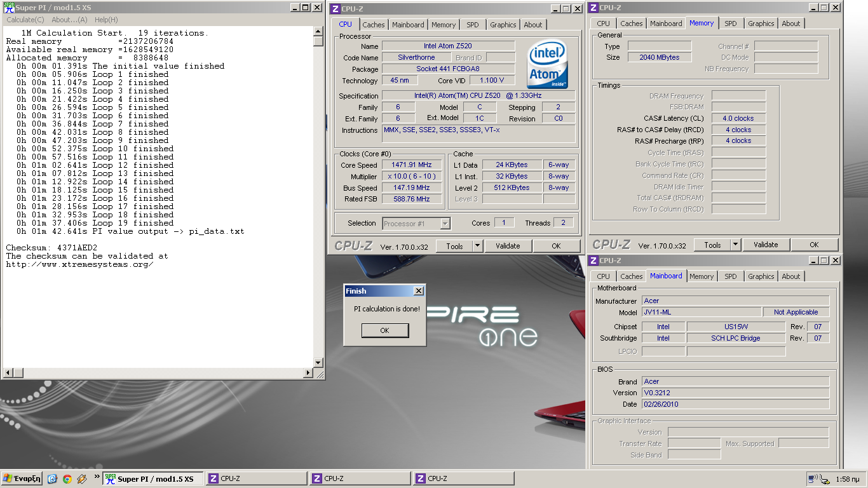Screen dimensions: 868x488
Task: Click the Core Speed value 1471.91 MHz
Action: pyautogui.click(x=412, y=165)
